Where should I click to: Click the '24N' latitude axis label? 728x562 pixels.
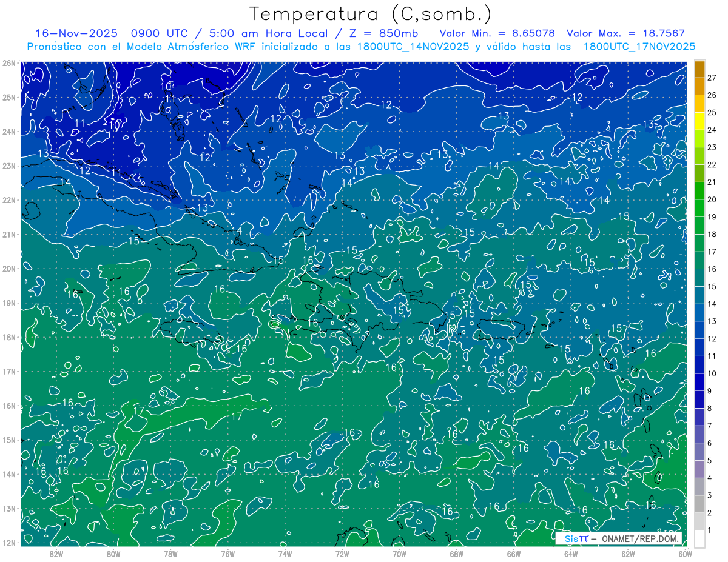(8, 132)
